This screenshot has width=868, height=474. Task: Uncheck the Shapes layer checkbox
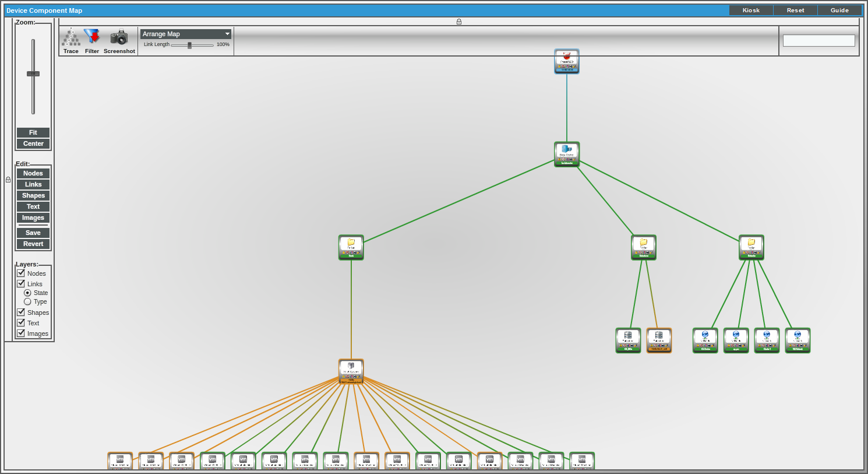coord(20,312)
